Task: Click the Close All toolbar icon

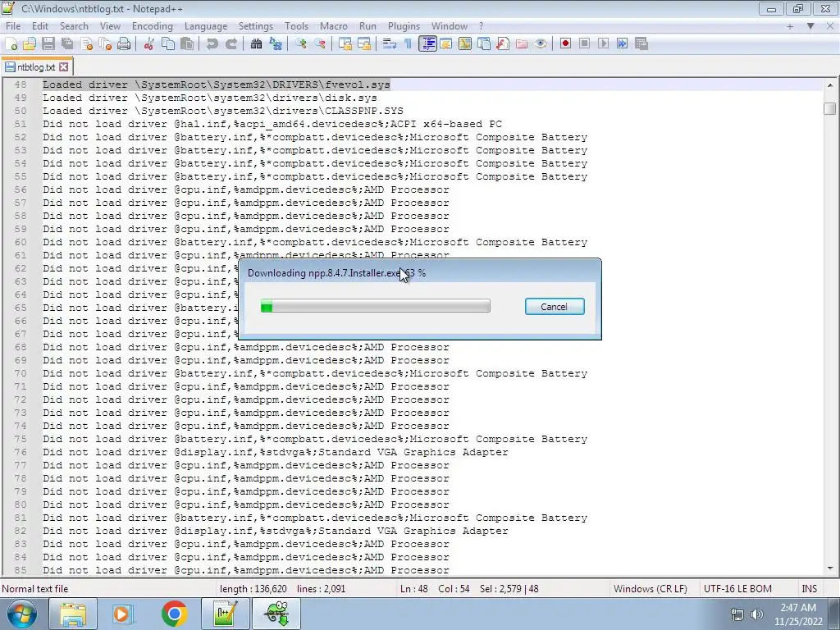Action: pyautogui.click(x=105, y=44)
